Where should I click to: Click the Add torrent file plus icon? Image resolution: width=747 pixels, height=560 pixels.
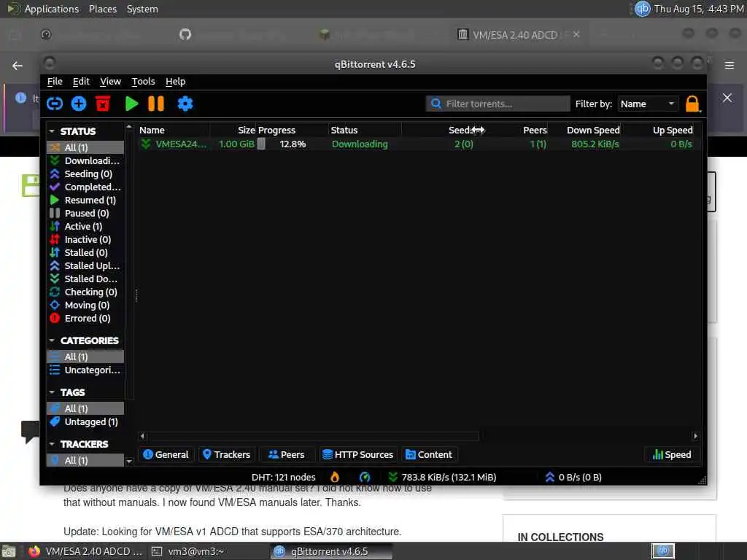79,104
